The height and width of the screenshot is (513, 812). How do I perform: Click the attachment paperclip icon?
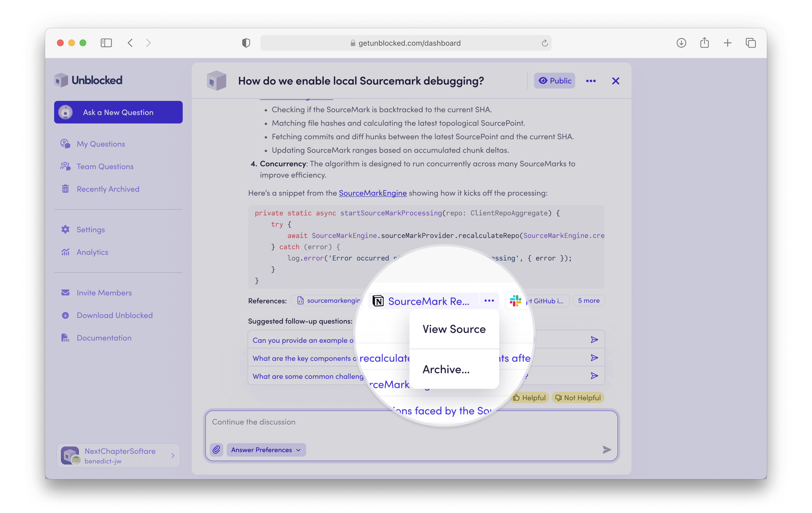click(x=216, y=450)
